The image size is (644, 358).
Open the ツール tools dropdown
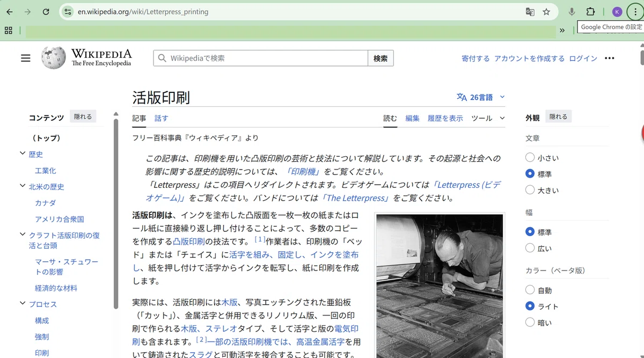click(488, 118)
